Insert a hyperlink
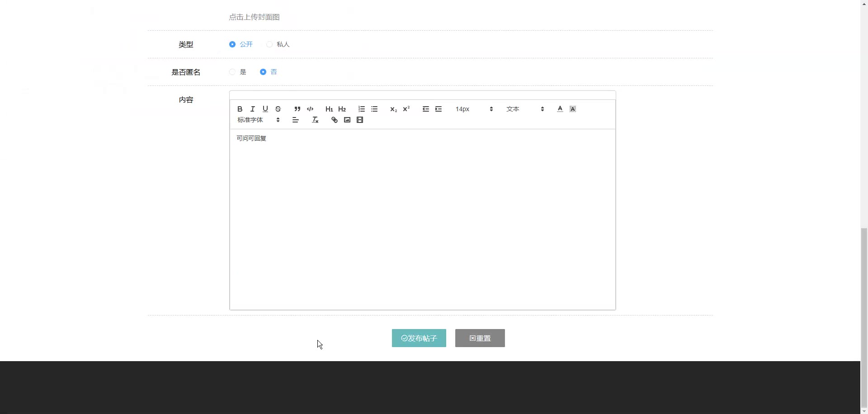Image resolution: width=868 pixels, height=414 pixels. coord(335,120)
